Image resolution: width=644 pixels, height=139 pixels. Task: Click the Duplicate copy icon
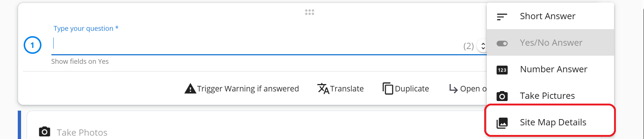(x=388, y=88)
